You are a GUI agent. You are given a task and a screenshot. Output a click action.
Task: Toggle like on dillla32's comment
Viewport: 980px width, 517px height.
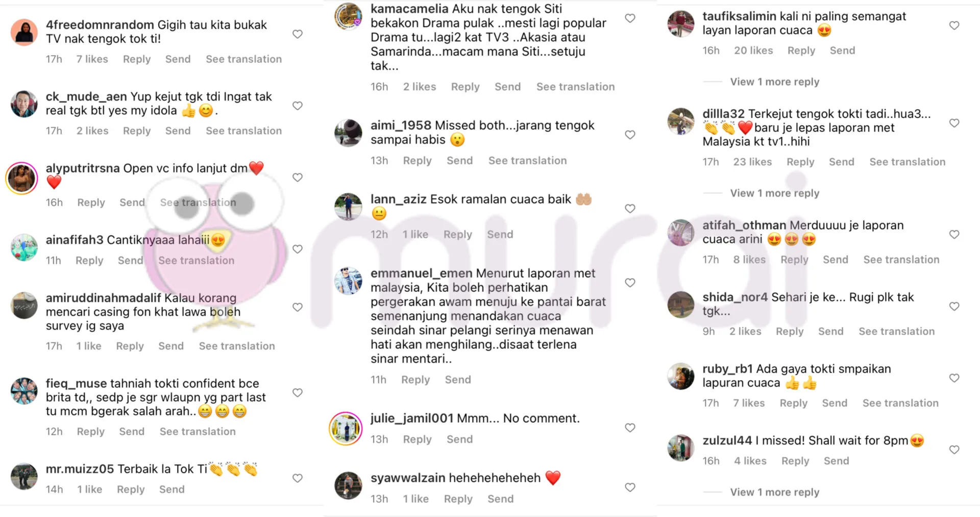[954, 123]
